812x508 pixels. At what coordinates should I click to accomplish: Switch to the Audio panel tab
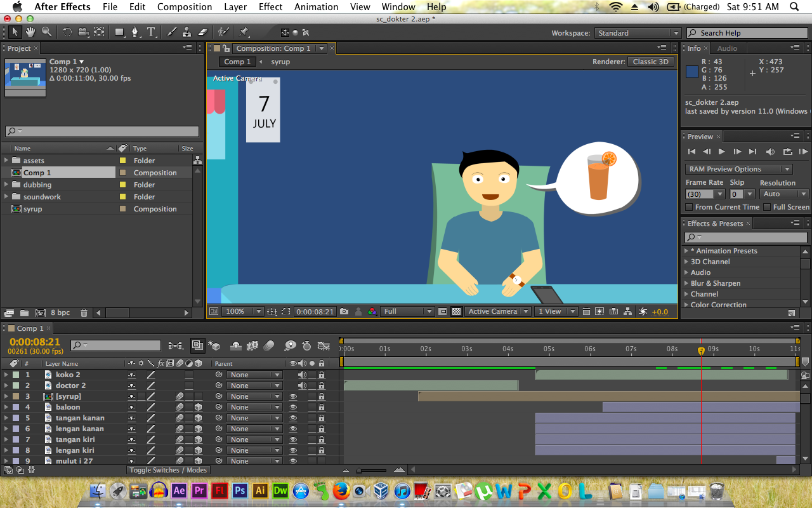click(x=727, y=48)
